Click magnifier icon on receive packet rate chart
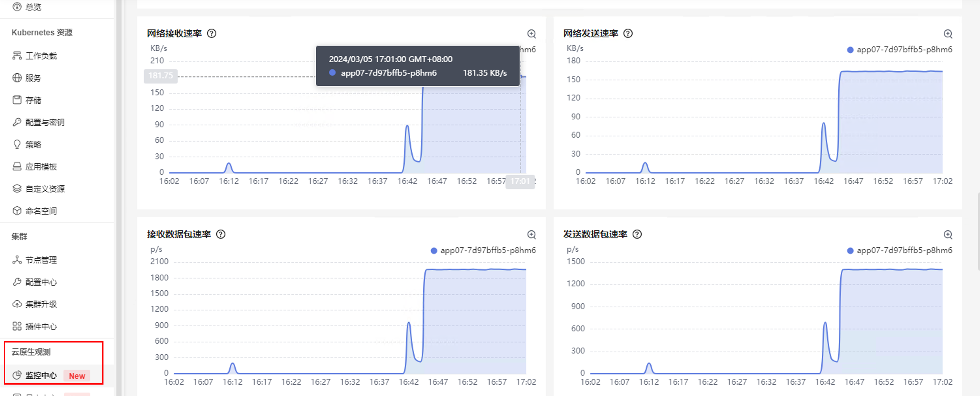 pos(531,235)
